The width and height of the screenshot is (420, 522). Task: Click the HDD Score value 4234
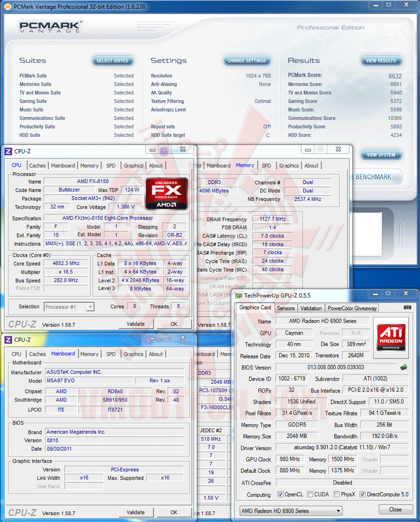tap(396, 135)
